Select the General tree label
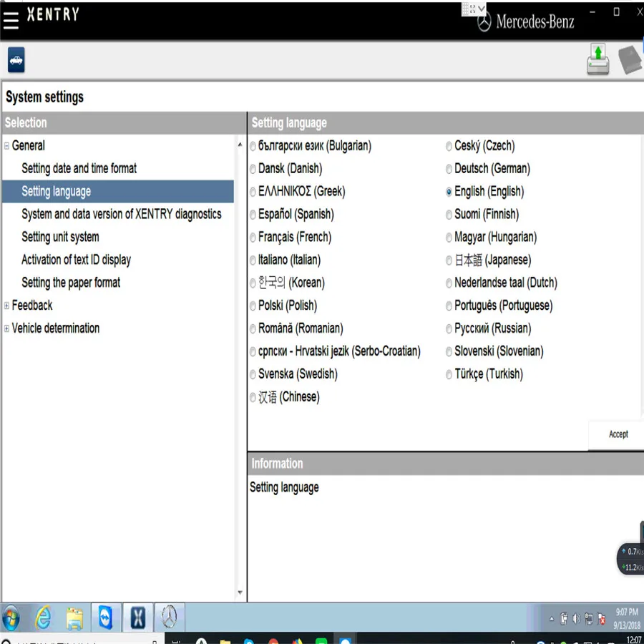The height and width of the screenshot is (644, 644). point(29,146)
